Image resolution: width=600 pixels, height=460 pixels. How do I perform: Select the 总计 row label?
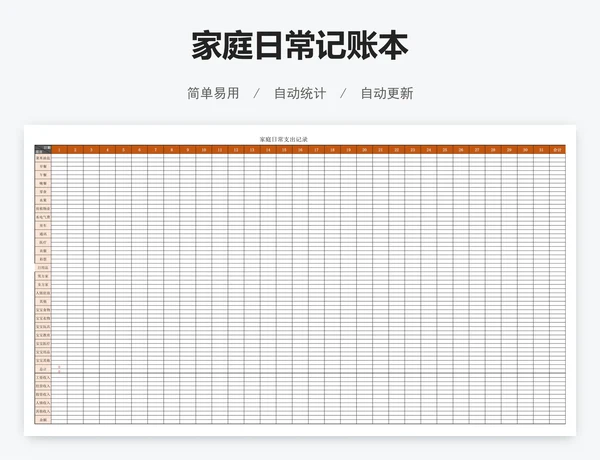tap(43, 369)
